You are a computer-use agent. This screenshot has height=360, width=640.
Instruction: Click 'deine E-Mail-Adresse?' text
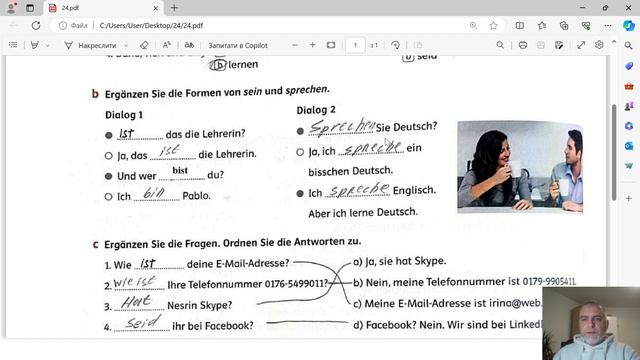[x=238, y=264]
